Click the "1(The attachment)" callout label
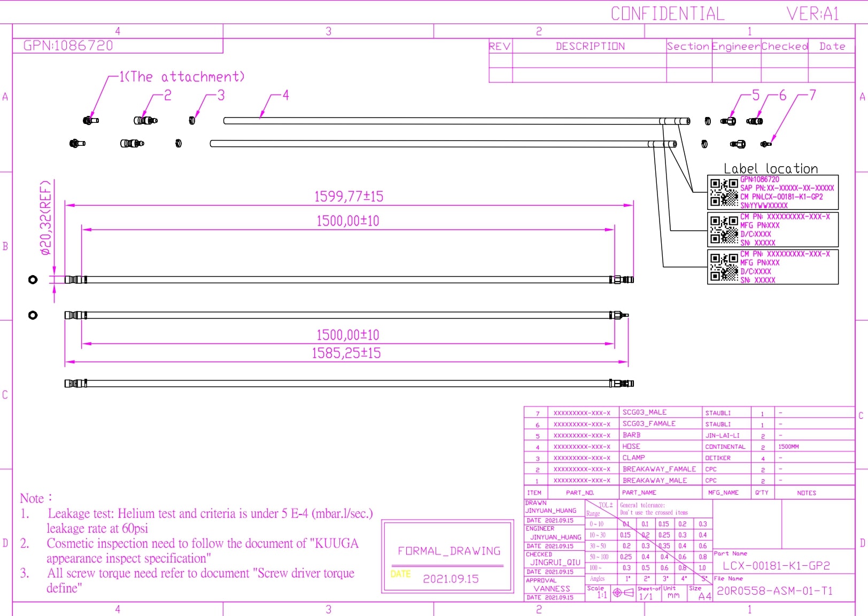 (182, 77)
